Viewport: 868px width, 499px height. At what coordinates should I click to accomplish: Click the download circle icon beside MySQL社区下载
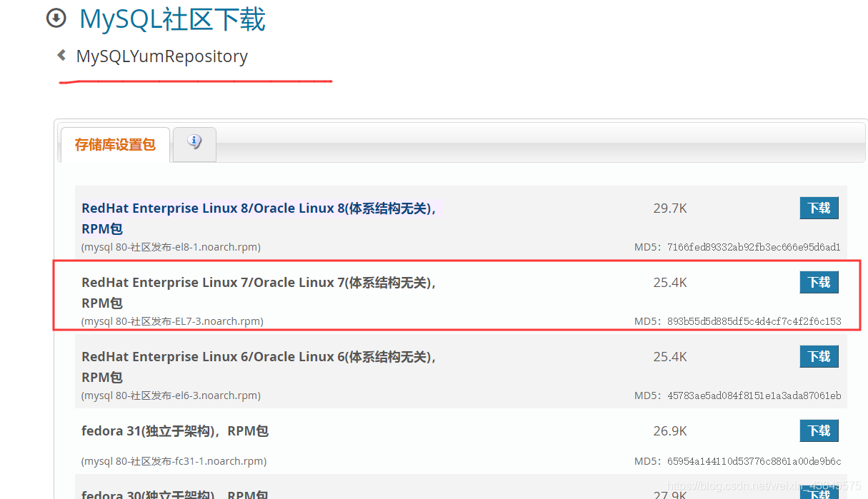point(56,18)
